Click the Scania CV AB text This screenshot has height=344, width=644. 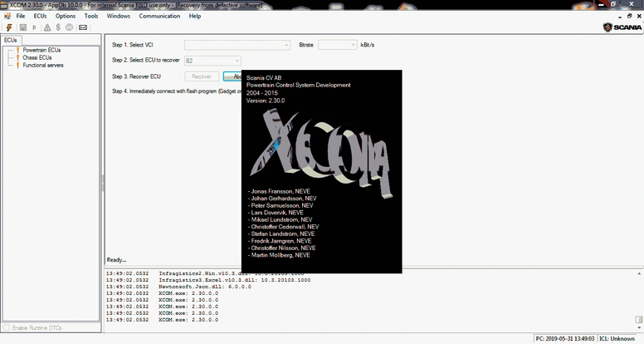click(264, 77)
